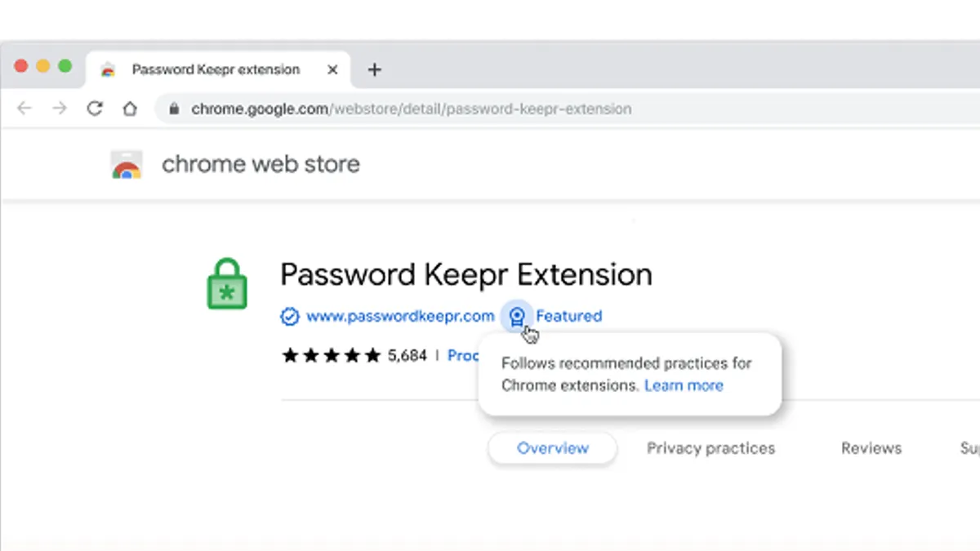The image size is (980, 551).
Task: Open www.passwordkeepr.com publisher link
Action: [400, 316]
